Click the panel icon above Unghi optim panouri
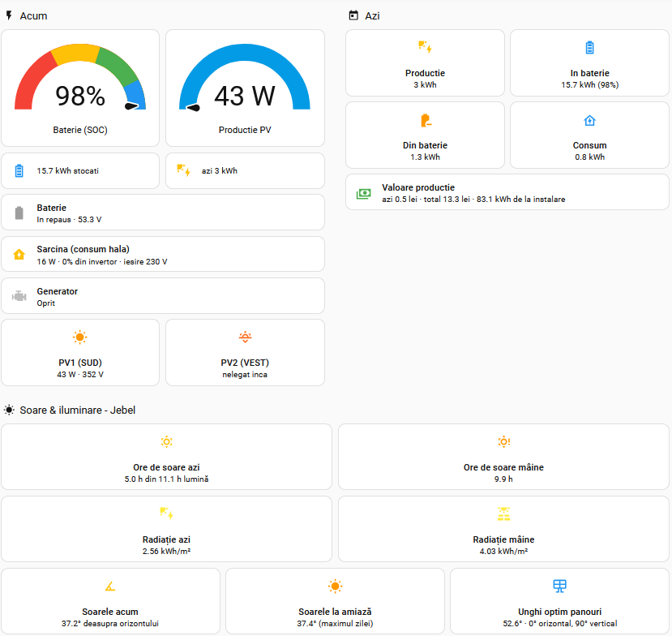 [559, 586]
